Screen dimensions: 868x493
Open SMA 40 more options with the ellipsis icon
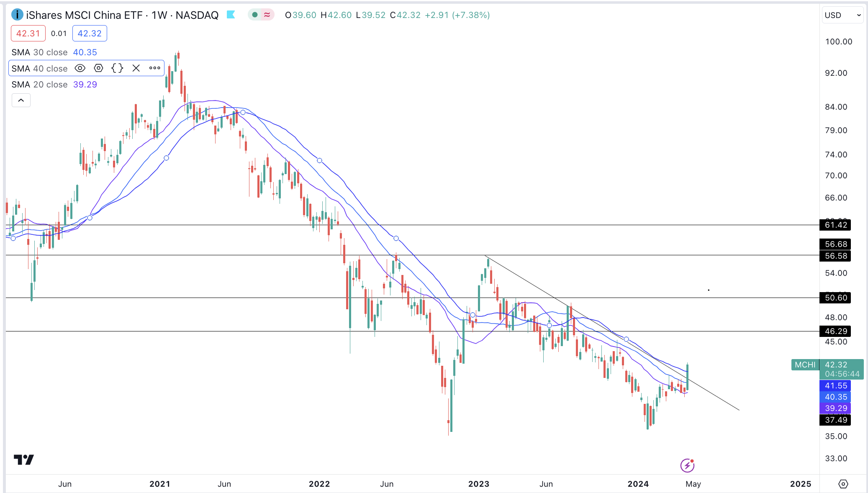click(x=154, y=68)
